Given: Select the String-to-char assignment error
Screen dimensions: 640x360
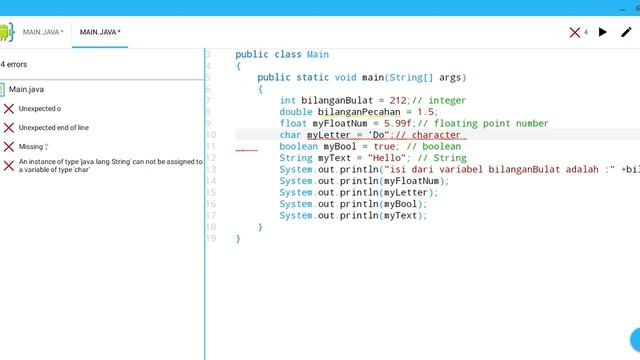Looking at the screenshot, I should click(111, 166).
